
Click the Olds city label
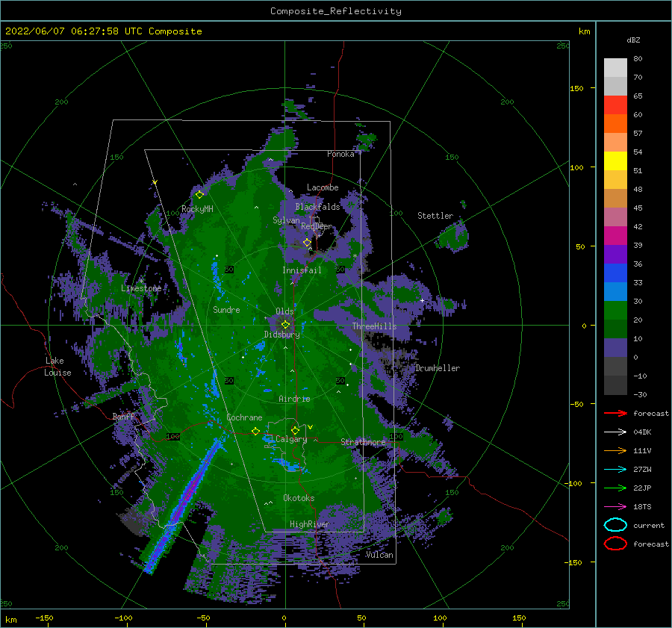[284, 311]
